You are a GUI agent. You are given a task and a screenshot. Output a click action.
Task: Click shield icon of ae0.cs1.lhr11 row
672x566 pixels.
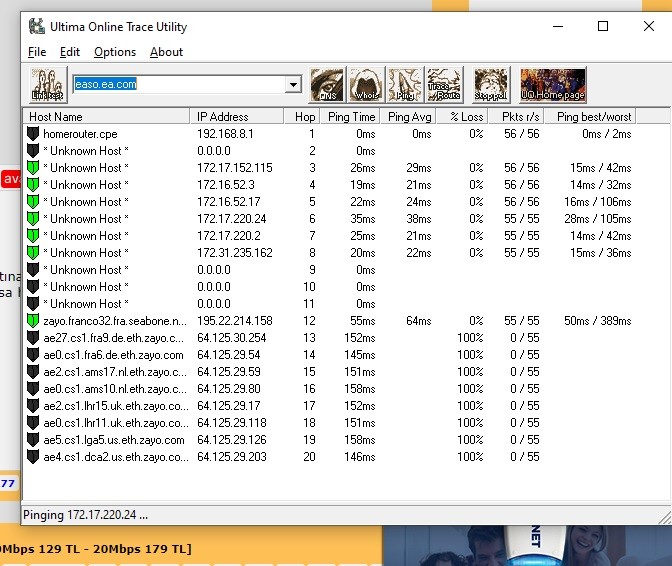click(x=33, y=422)
